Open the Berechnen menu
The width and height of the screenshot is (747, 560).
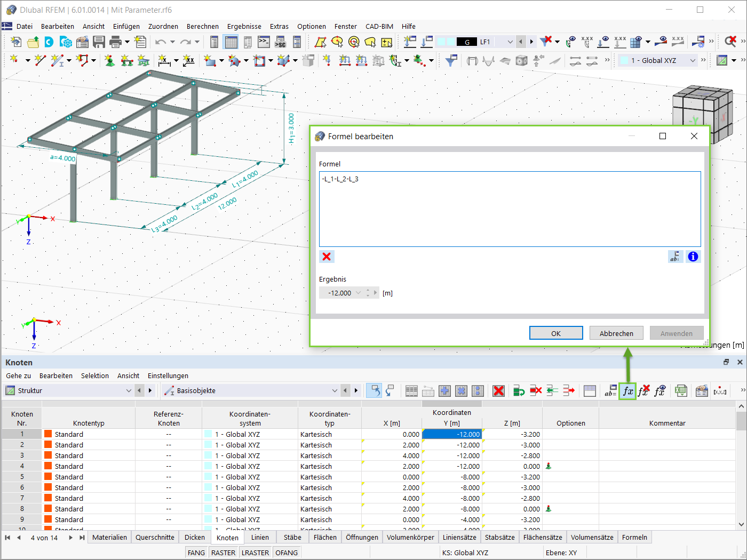[203, 26]
